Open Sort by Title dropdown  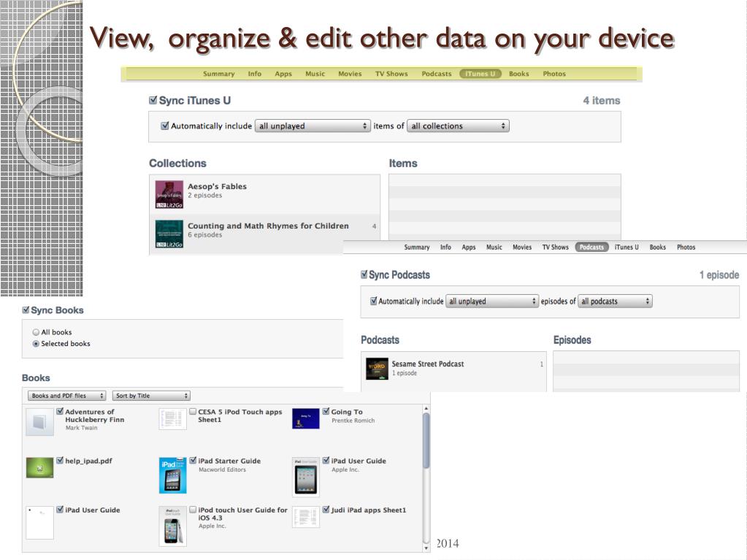tap(151, 396)
